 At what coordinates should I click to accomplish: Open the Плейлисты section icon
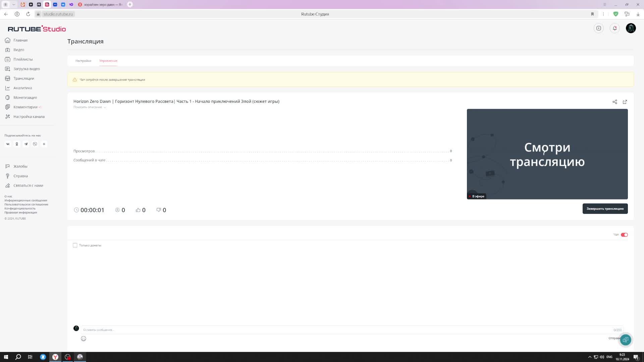coord(7,59)
